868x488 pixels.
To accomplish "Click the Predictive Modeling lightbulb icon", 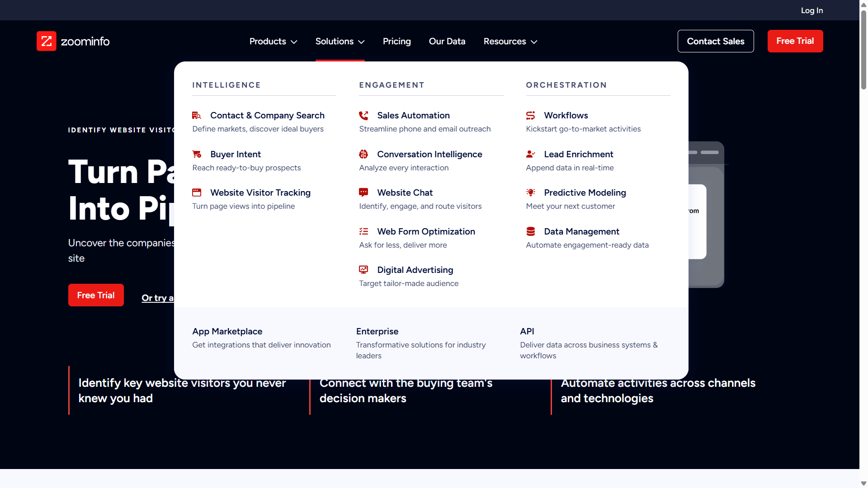I will tap(531, 192).
